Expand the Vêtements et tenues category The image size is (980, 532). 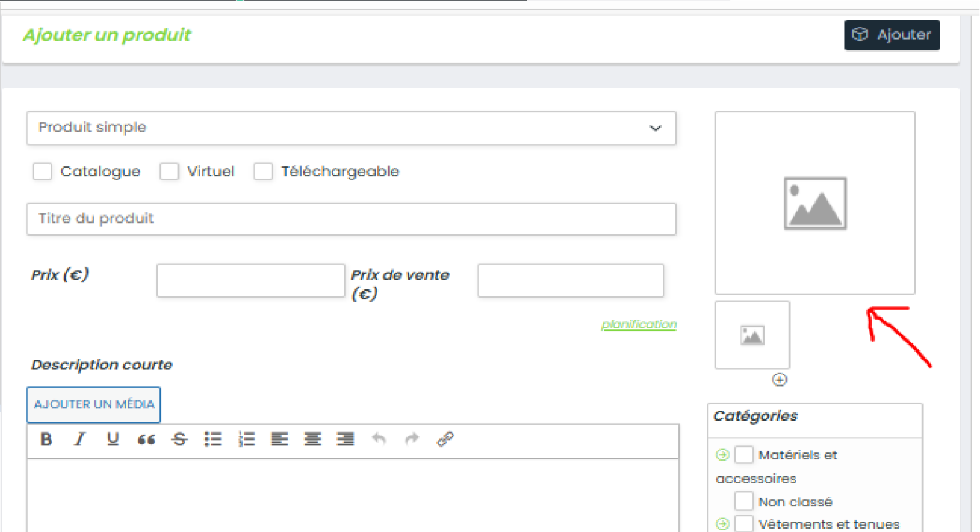point(723,524)
